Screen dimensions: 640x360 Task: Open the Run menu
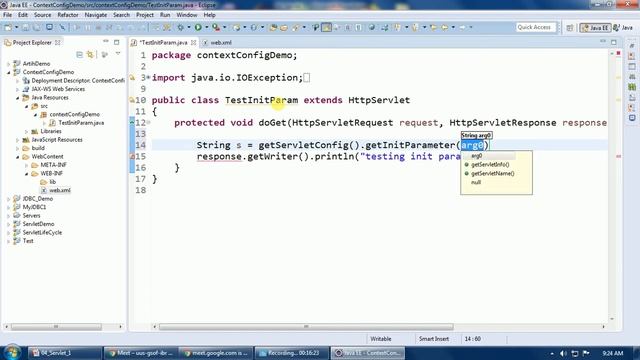[x=165, y=15]
